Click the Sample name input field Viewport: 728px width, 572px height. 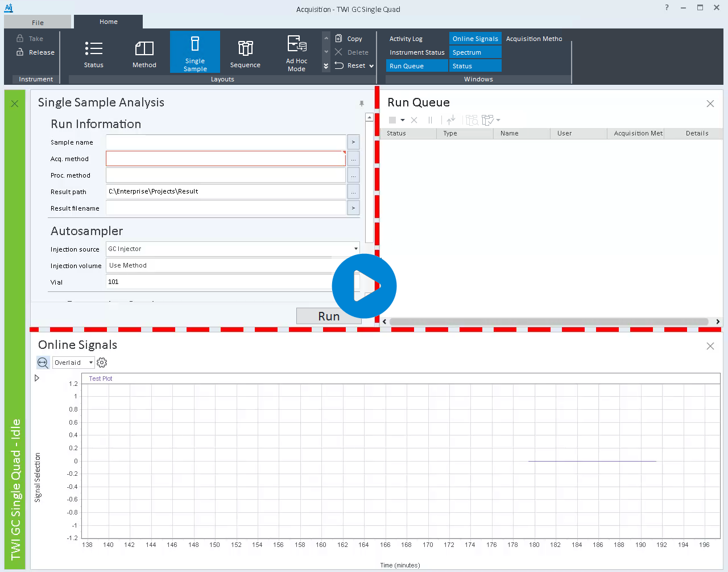[226, 142]
